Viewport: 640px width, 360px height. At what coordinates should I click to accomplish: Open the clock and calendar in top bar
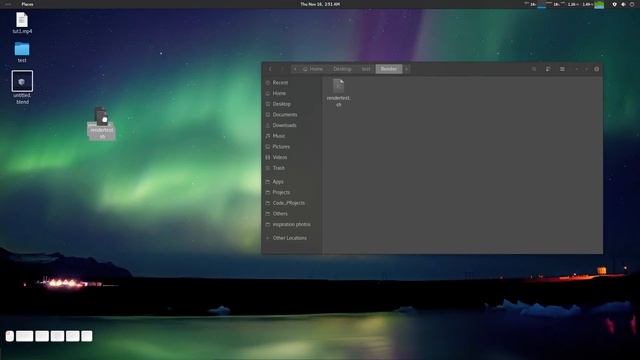click(320, 4)
